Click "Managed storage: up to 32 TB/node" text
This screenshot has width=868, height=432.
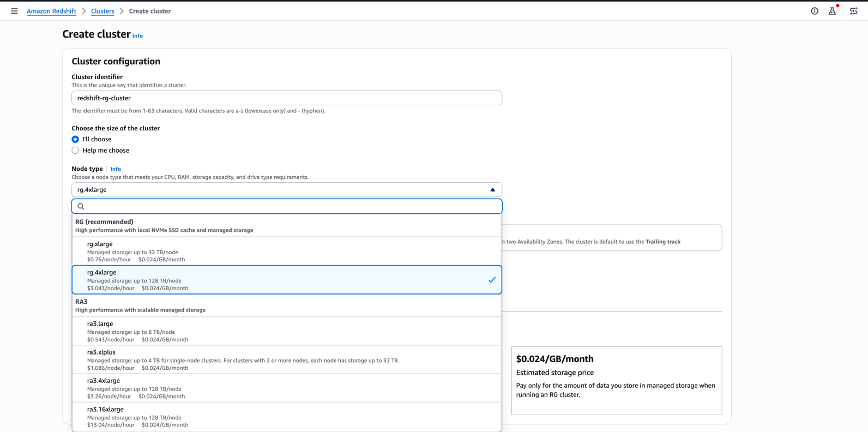pyautogui.click(x=132, y=253)
